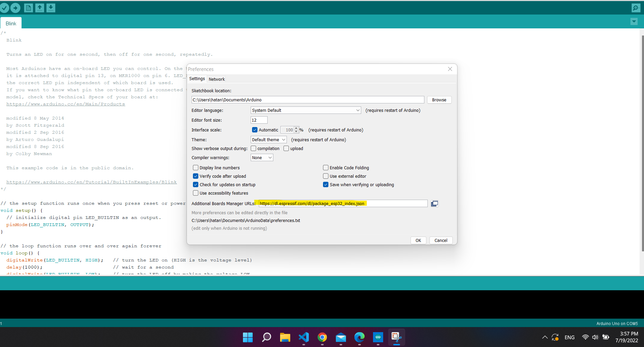Click the Upload arrow toolbar button
The width and height of the screenshot is (644, 347).
point(15,8)
